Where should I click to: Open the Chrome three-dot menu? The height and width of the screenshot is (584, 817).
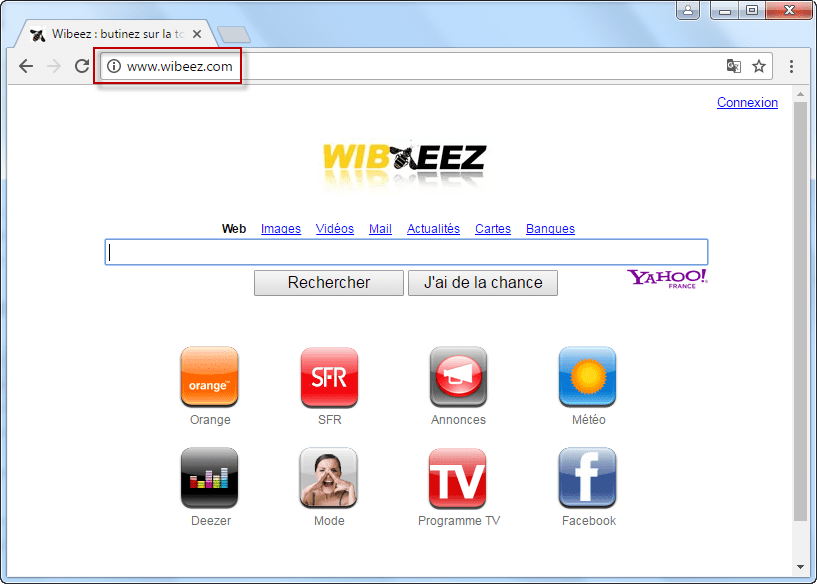[791, 66]
